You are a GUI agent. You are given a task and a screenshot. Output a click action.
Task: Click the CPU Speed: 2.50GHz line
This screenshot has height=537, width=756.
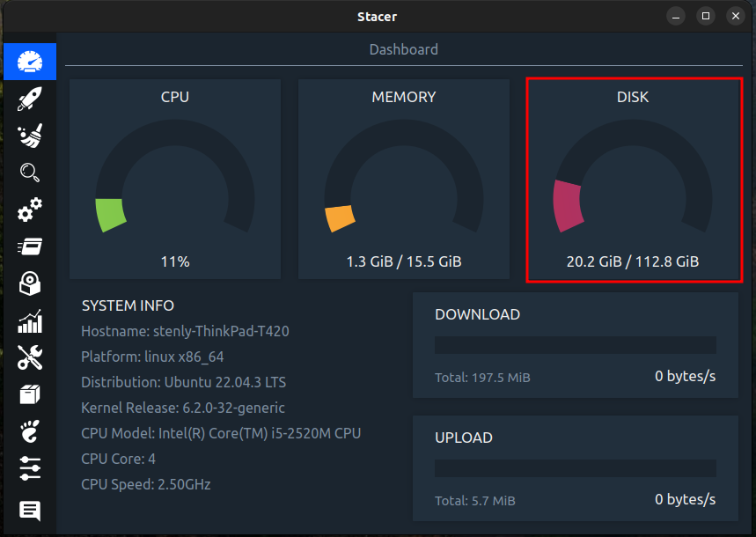(x=145, y=484)
